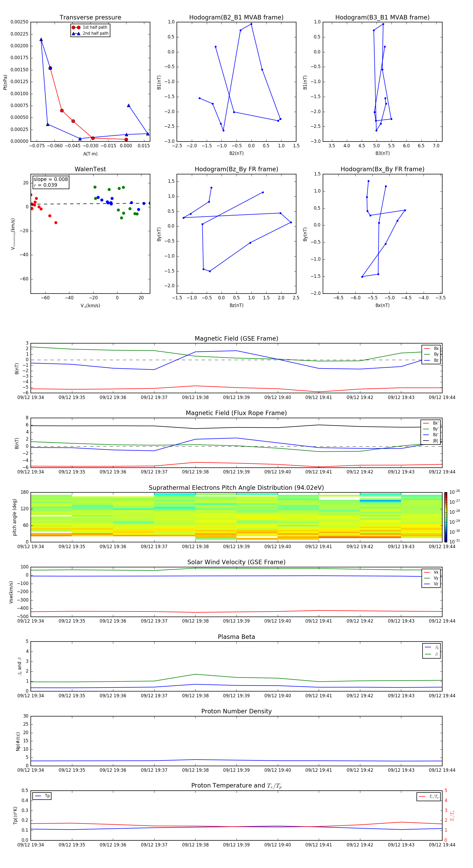Click the 'Bz(nT)' label under Bz_By hodogram
473x868 pixels.
coord(236,305)
